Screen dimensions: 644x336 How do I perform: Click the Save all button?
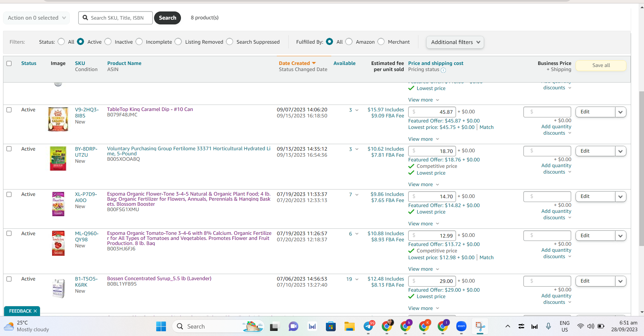601,65
